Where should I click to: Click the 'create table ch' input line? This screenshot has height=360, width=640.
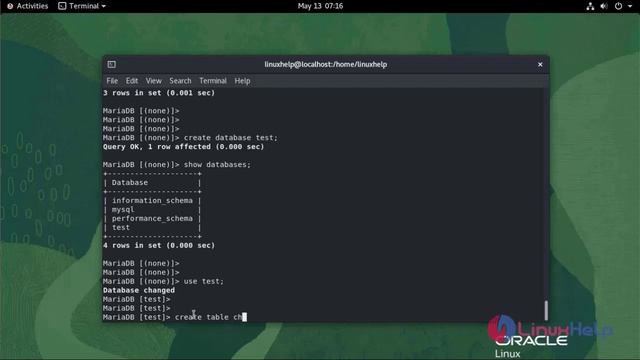pos(175,317)
